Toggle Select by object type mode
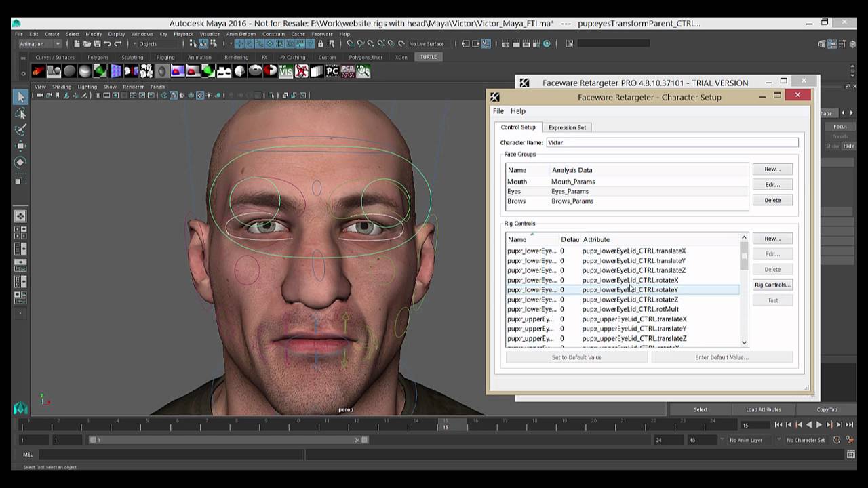The width and height of the screenshot is (868, 488). (x=203, y=43)
